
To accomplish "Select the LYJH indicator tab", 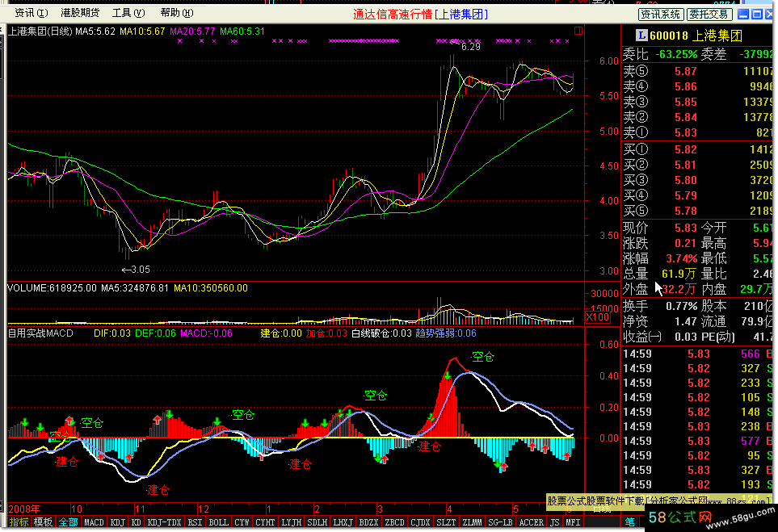I will 291,522.
